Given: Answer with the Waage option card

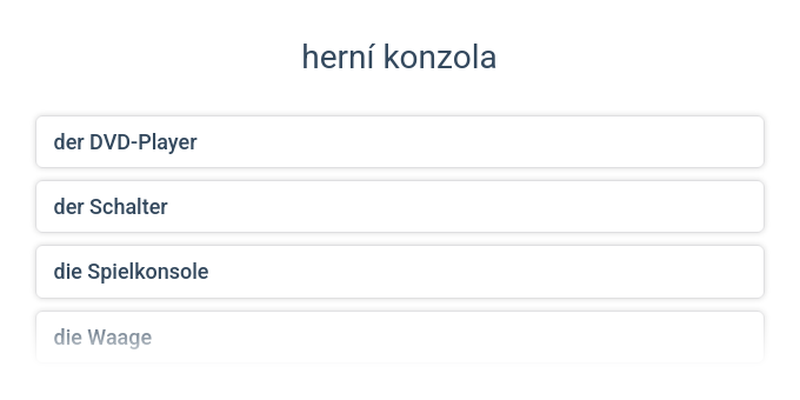Looking at the screenshot, I should pyautogui.click(x=400, y=337).
